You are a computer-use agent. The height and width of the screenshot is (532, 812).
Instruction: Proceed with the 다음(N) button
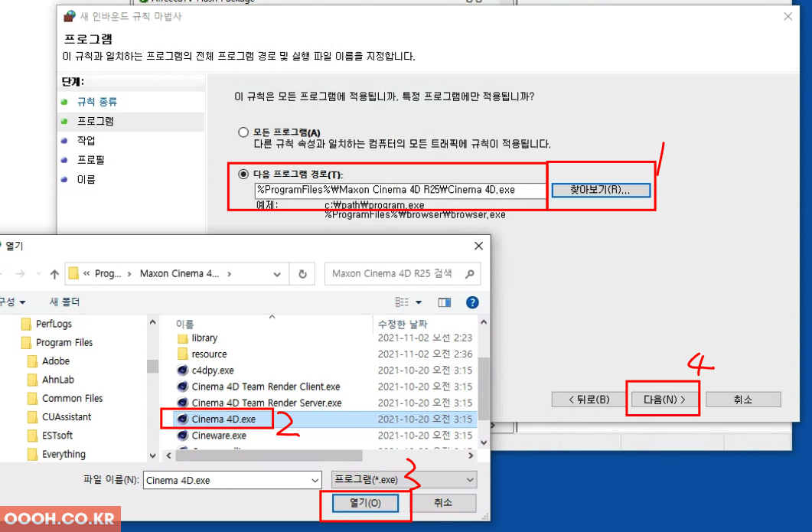pyautogui.click(x=664, y=400)
